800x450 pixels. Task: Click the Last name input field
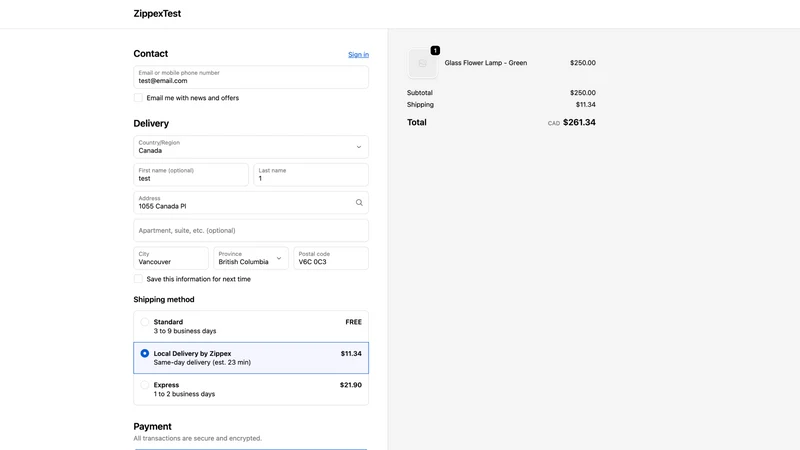(311, 175)
